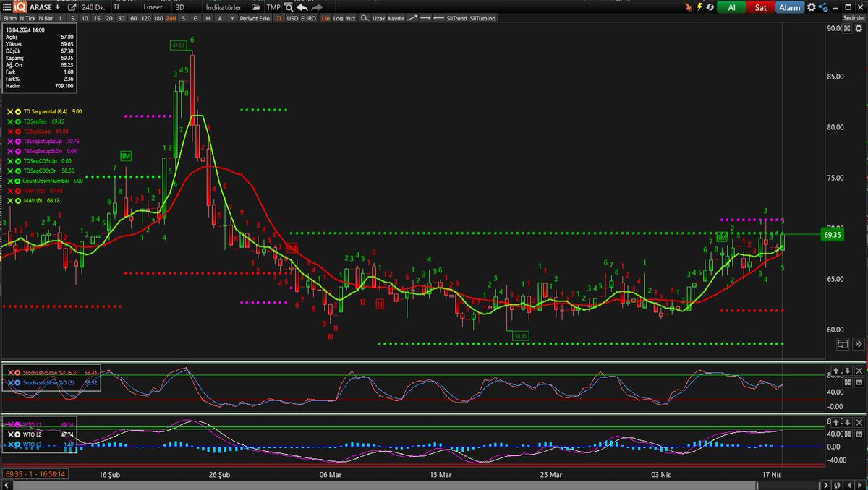Screen dimensions: 868x490
Task: Click the plus icon next to ARASE
Action: [x=57, y=7]
